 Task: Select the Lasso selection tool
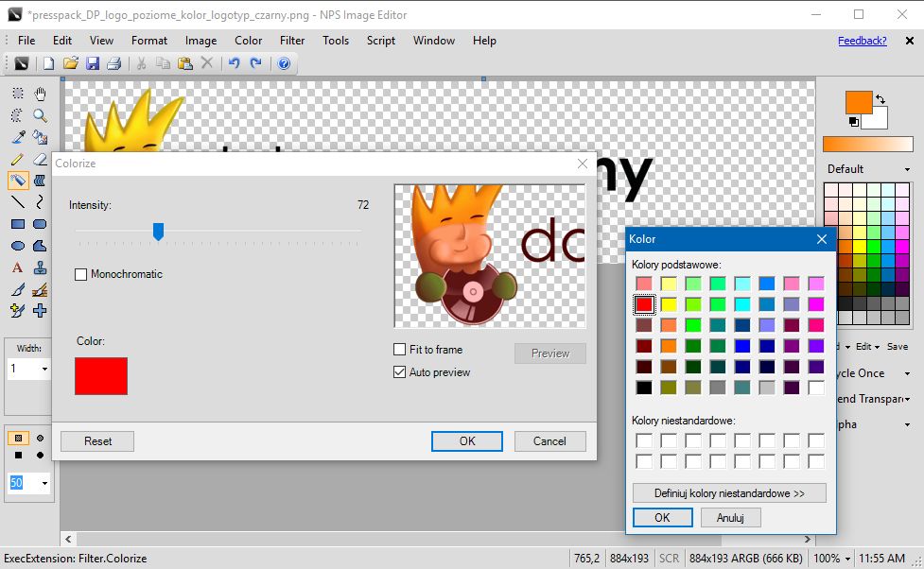point(18,115)
